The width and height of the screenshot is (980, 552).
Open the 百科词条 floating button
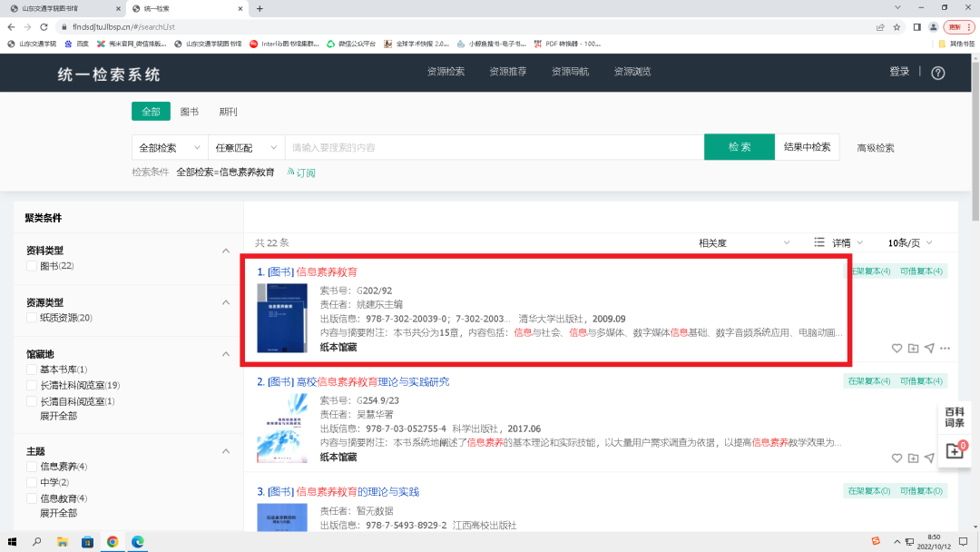[955, 418]
